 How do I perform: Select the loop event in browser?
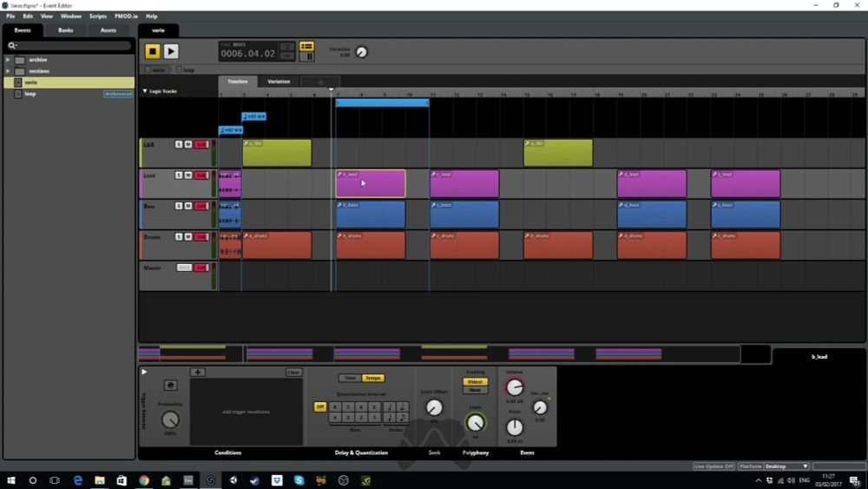(69, 94)
